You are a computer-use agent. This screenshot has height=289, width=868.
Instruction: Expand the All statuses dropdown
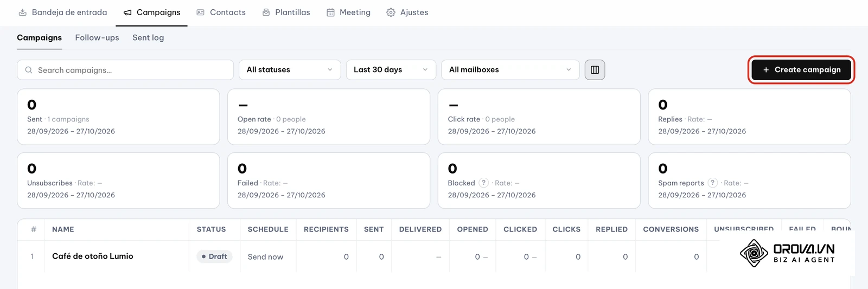[290, 69]
